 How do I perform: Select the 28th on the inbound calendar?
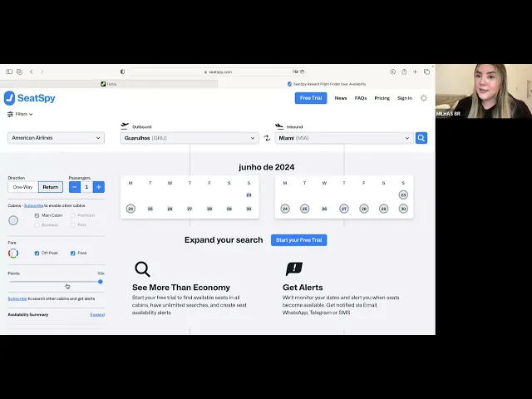coord(364,209)
